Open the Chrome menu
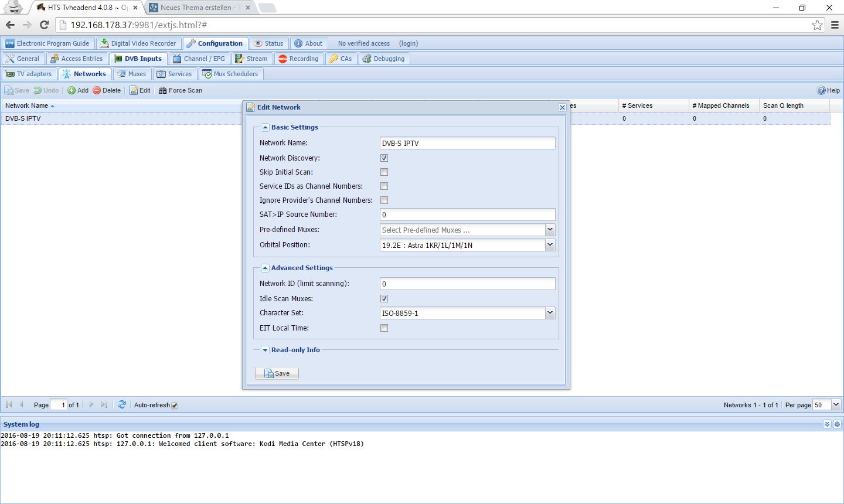Image resolution: width=844 pixels, height=504 pixels. [x=835, y=25]
